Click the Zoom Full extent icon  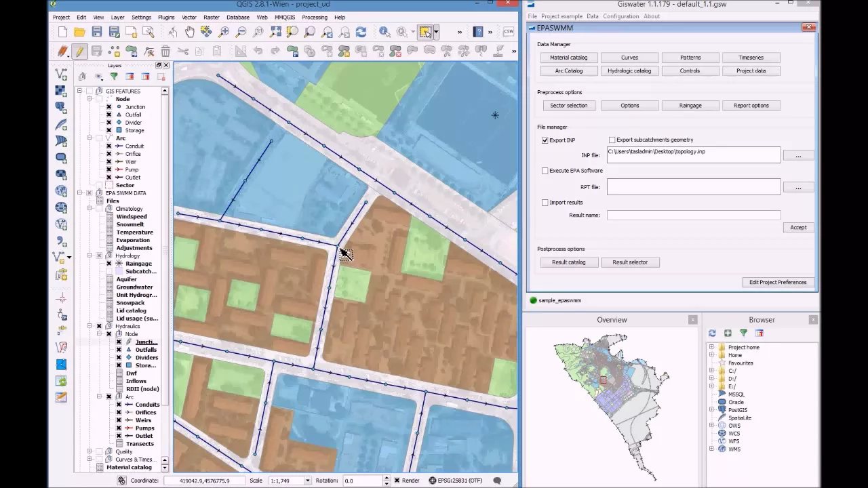(x=275, y=32)
